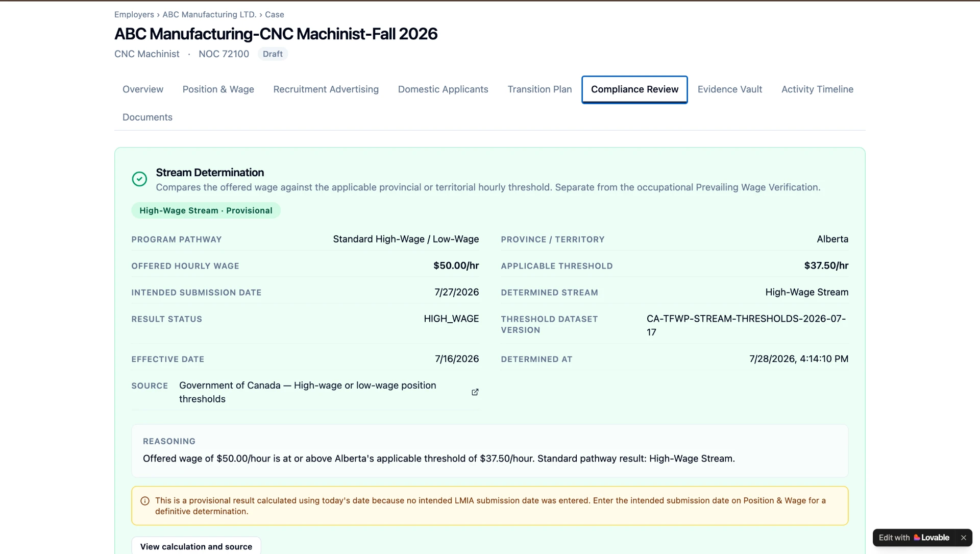Click the threshold dataset version value
Viewport: 980px width, 554px height.
[747, 325]
